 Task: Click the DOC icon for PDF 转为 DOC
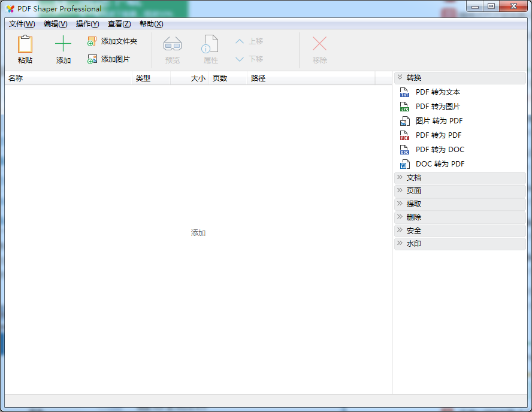[x=404, y=150]
